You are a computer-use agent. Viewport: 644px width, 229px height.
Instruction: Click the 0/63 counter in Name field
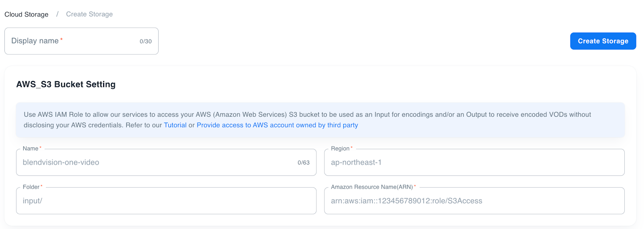303,163
